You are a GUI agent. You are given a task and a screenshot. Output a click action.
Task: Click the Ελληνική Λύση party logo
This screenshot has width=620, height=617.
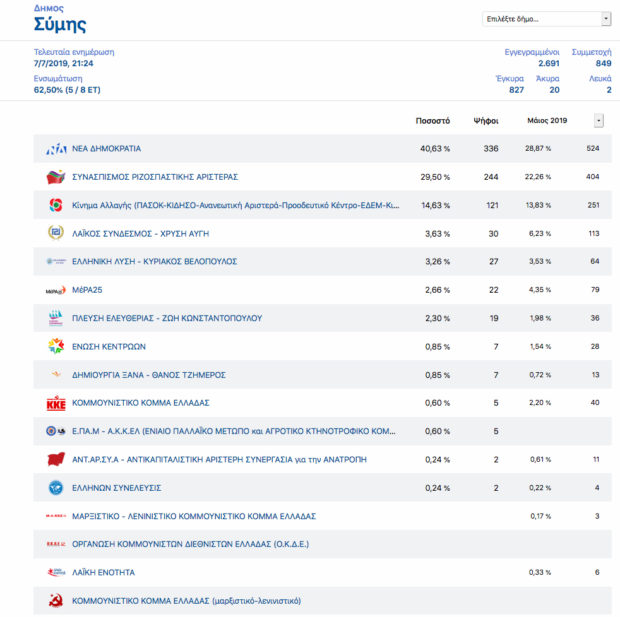pos(56,261)
